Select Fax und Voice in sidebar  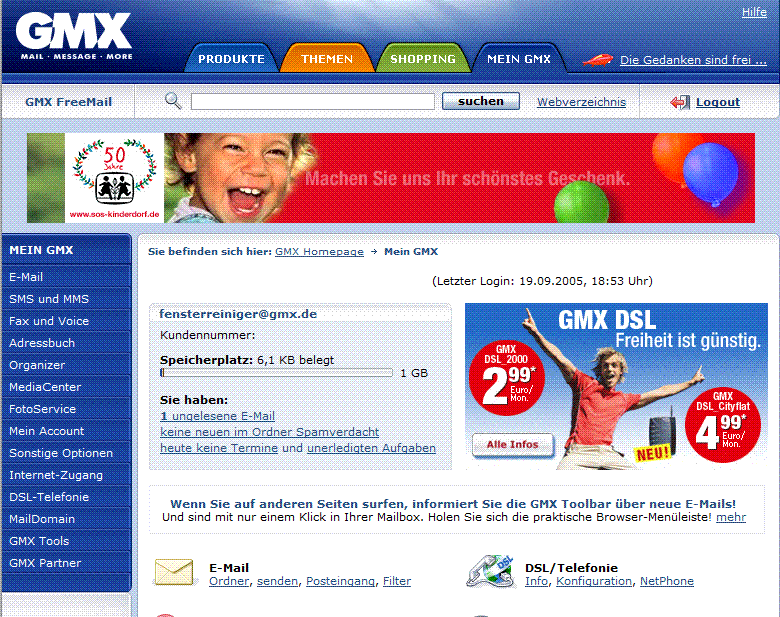[x=66, y=320]
